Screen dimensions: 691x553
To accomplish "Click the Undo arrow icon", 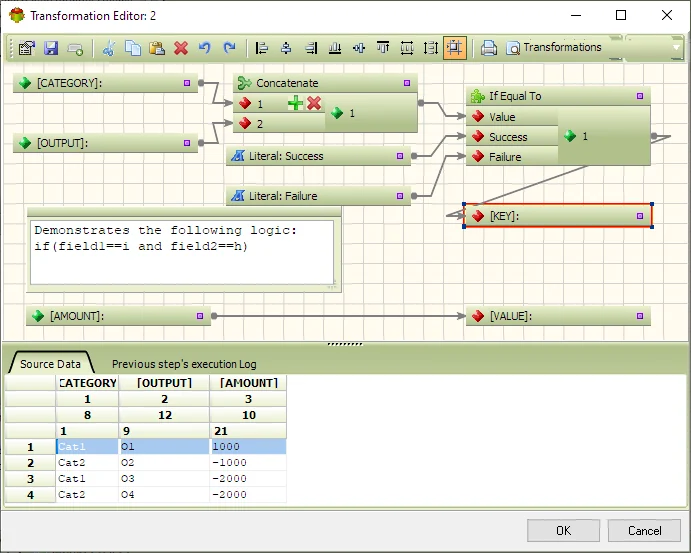I will [204, 48].
